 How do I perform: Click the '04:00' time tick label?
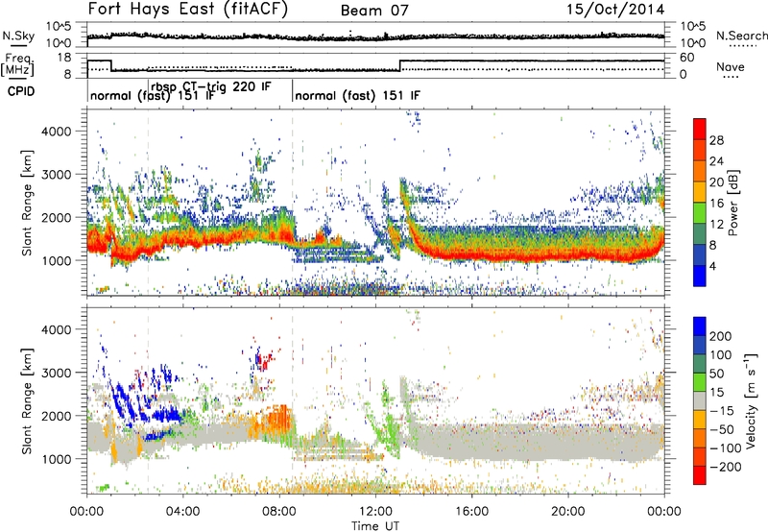[x=182, y=512]
